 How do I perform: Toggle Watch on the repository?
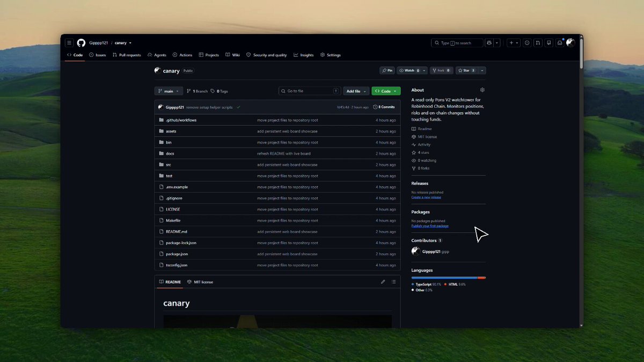pos(409,70)
